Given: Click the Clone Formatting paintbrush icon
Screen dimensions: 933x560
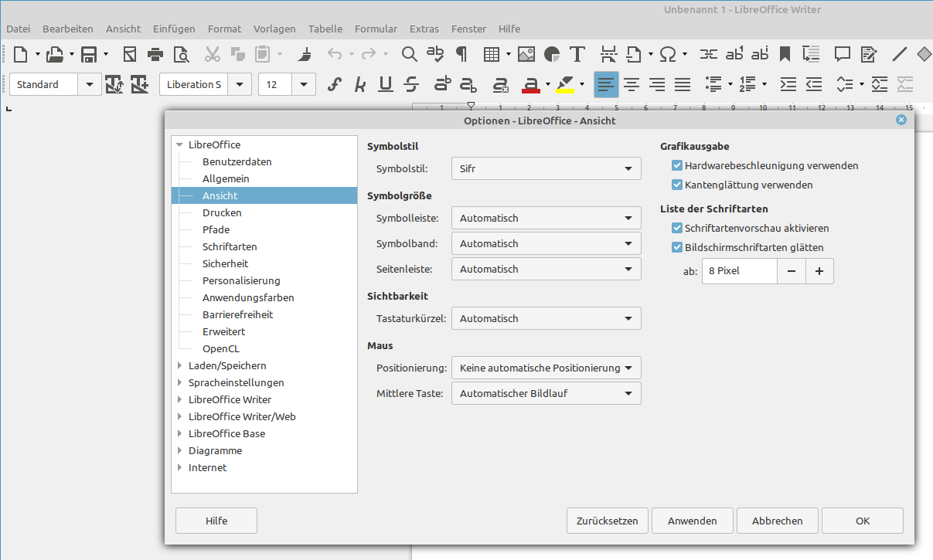Looking at the screenshot, I should 305,54.
